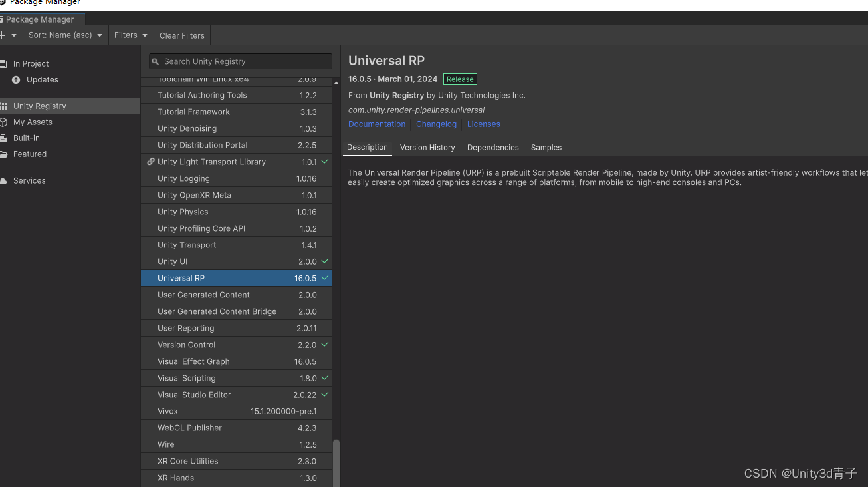Select Visual Studio Editor package

click(236, 395)
